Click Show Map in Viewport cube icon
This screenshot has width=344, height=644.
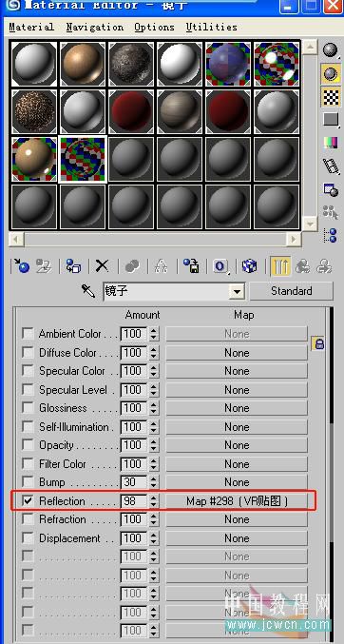click(x=249, y=266)
